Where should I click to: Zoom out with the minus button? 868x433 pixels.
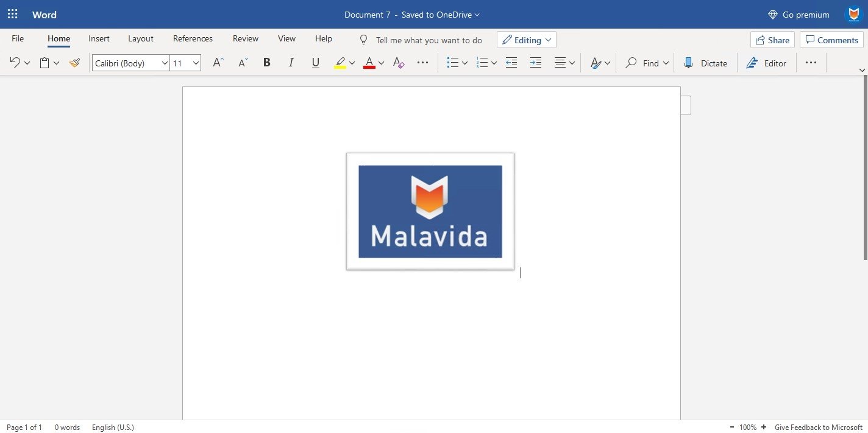731,428
